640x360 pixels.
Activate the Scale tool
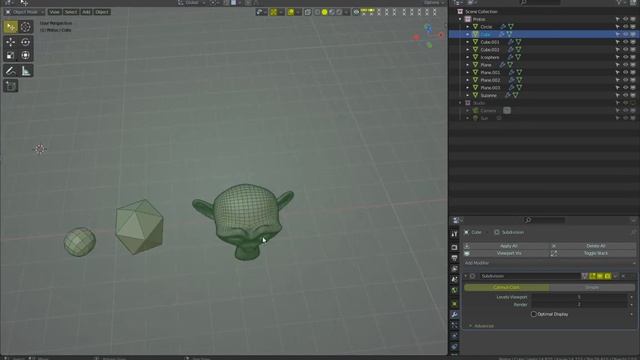(x=11, y=55)
